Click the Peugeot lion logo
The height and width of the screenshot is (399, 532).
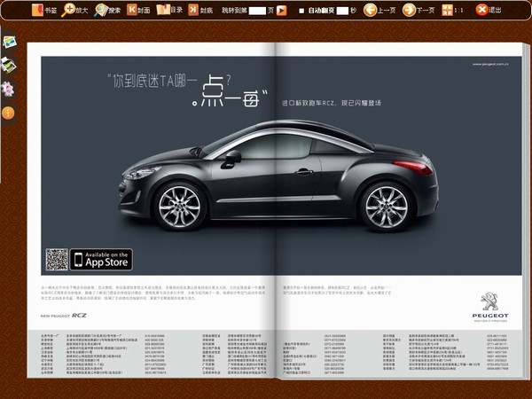489,301
